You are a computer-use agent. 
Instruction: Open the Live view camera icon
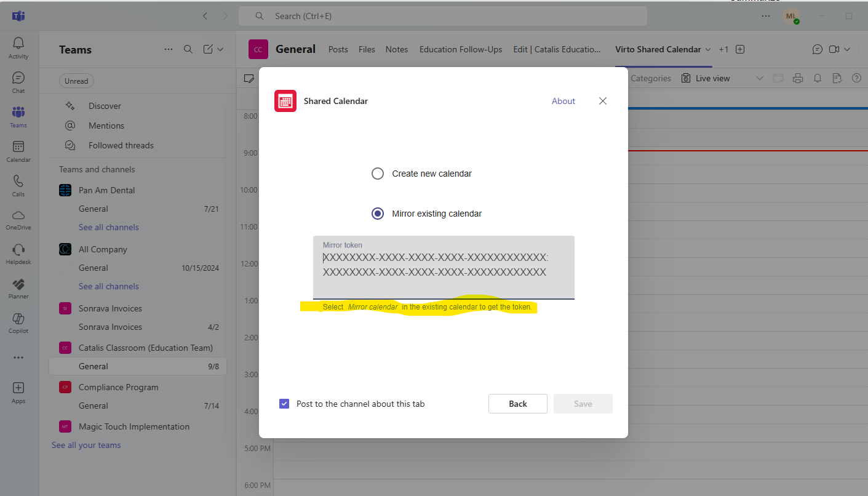(686, 78)
